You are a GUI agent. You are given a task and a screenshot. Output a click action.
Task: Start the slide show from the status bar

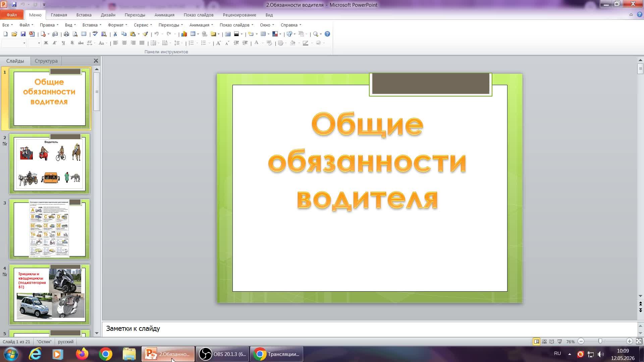(x=559, y=342)
